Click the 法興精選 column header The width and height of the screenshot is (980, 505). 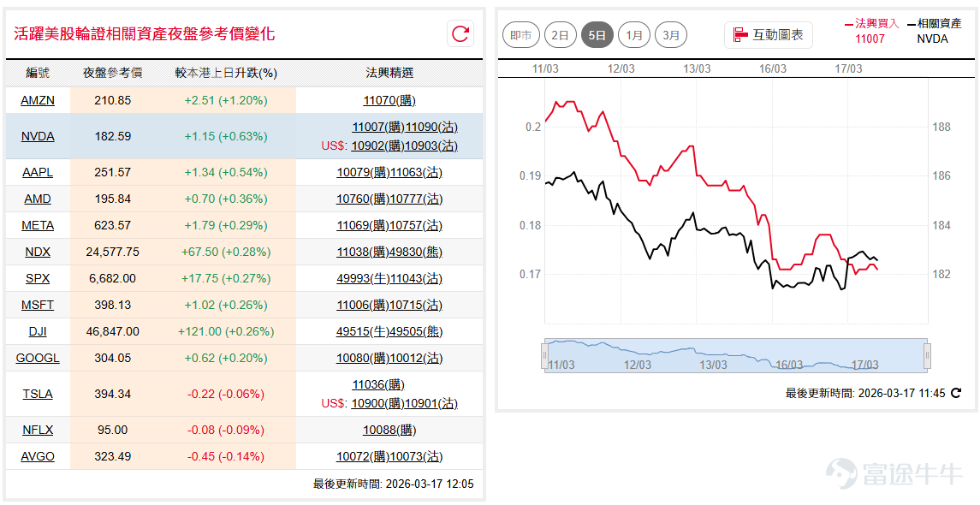tap(389, 73)
